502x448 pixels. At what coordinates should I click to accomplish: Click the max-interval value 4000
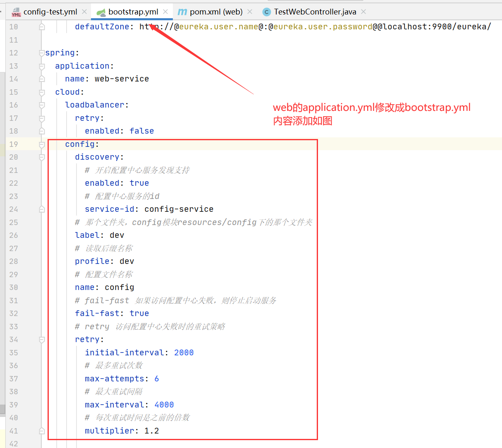164,405
